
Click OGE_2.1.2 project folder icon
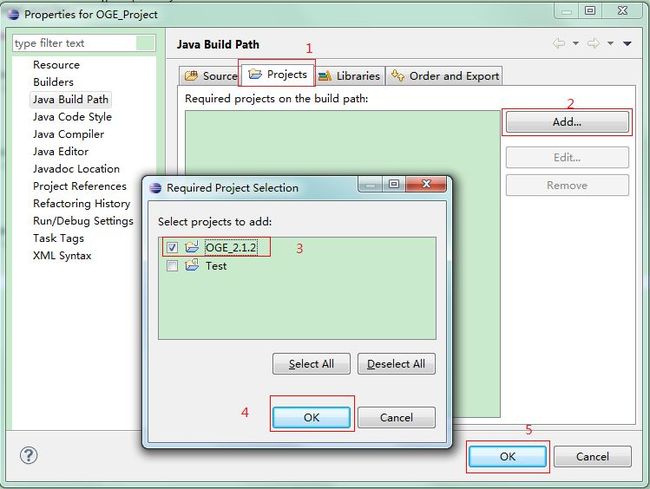(192, 247)
